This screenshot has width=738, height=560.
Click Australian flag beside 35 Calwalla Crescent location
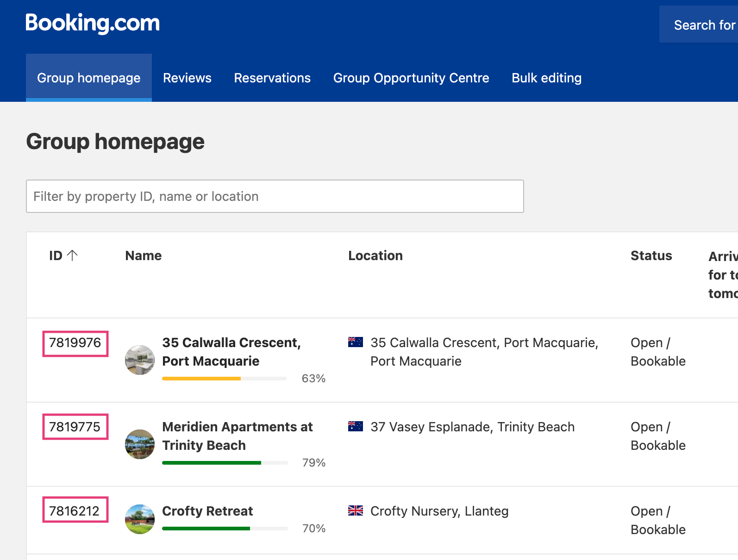tap(356, 342)
